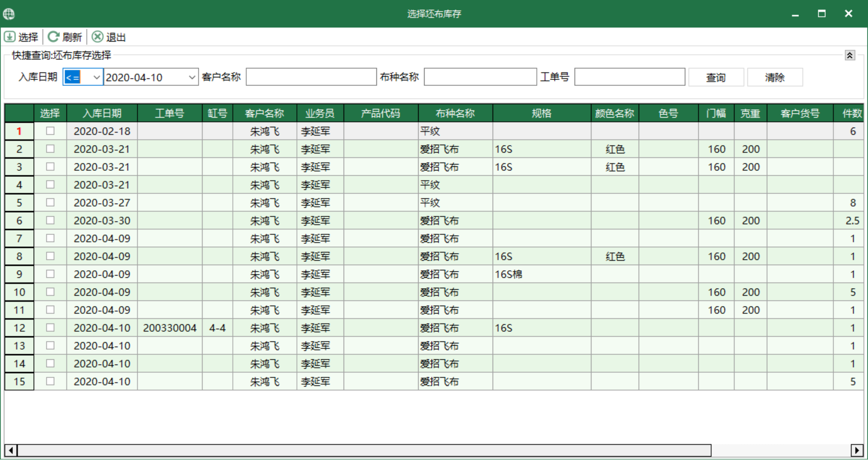The height and width of the screenshot is (460, 868).
Task: Click the 查询 button
Action: [716, 77]
